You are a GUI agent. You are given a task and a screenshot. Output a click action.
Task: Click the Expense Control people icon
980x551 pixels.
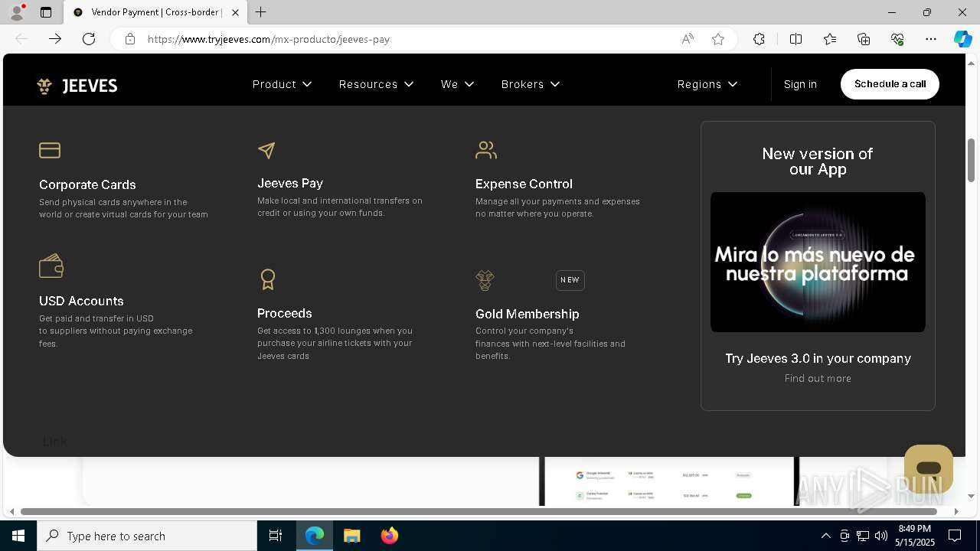click(x=486, y=150)
